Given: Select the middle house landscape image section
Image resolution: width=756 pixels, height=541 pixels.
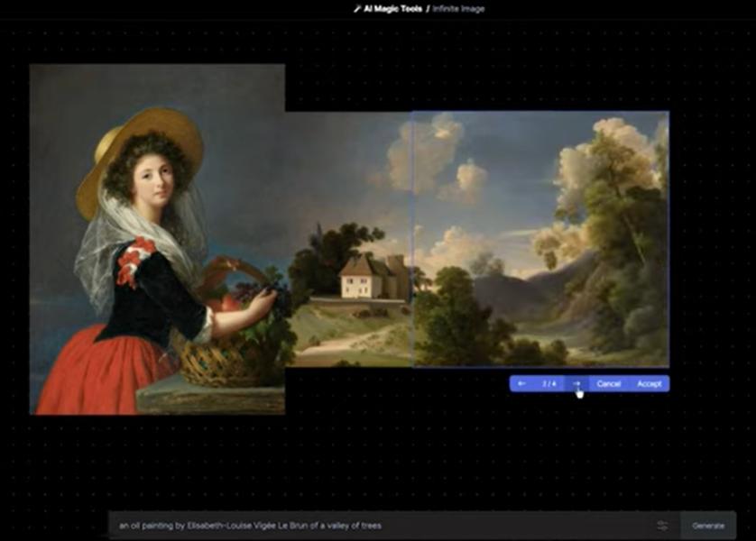Looking at the screenshot, I should point(348,239).
